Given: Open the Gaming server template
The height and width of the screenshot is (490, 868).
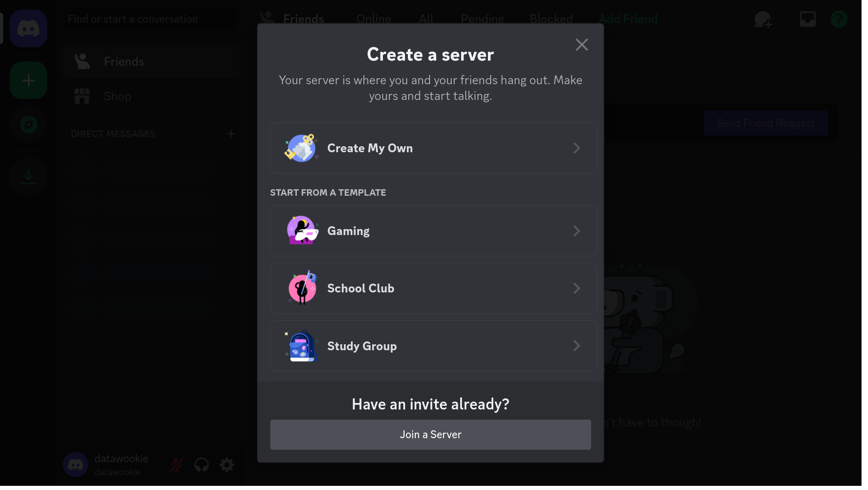Looking at the screenshot, I should 433,230.
